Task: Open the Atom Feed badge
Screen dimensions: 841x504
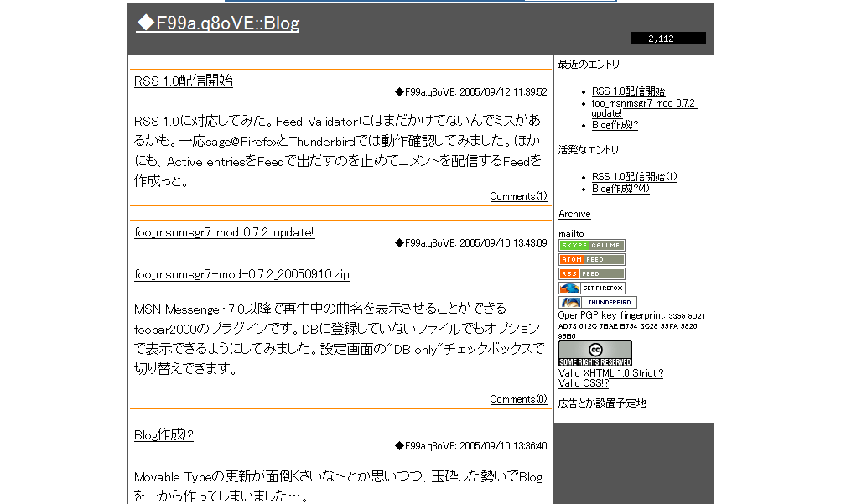Action: pyautogui.click(x=591, y=260)
